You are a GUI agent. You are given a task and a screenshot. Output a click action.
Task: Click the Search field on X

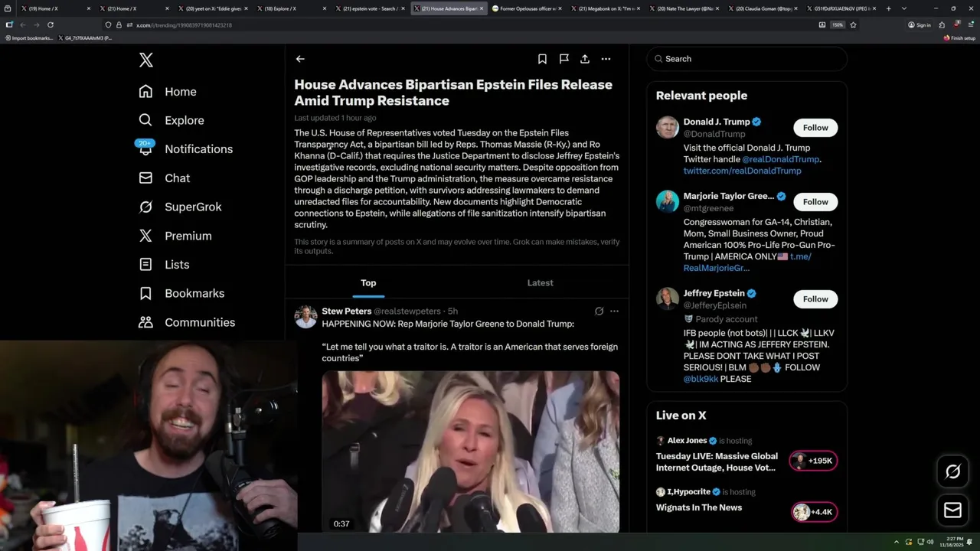tap(746, 59)
